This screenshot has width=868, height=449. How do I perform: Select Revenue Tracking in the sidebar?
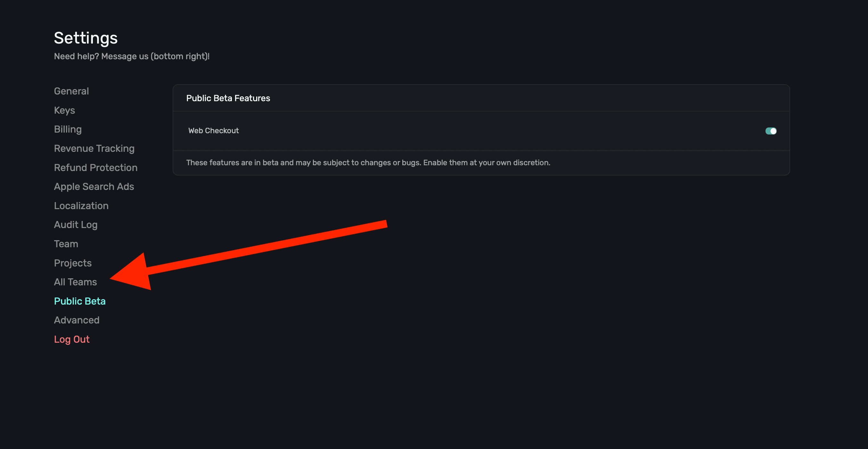pos(94,149)
